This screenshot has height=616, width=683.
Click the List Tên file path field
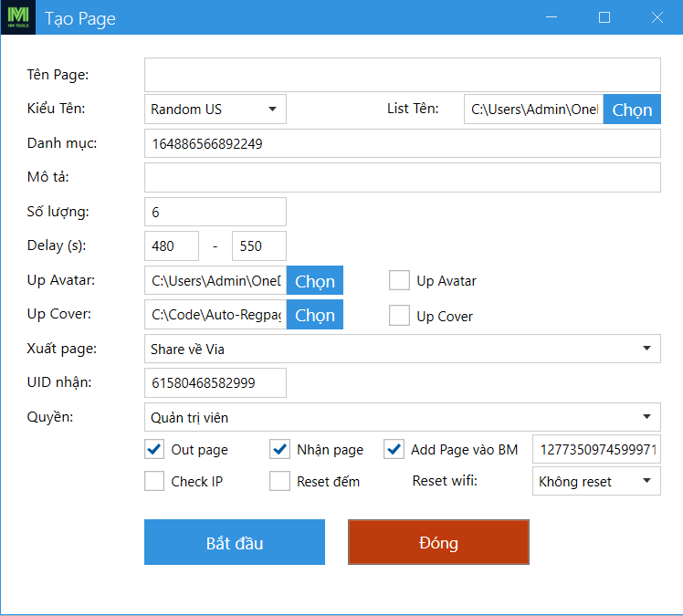pyautogui.click(x=533, y=109)
